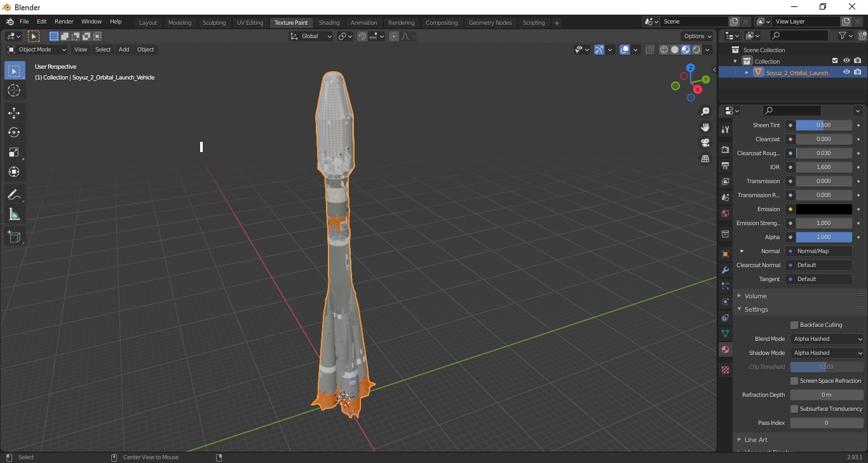
Task: Enable Subsurface Translucency checkbox
Action: tap(794, 409)
